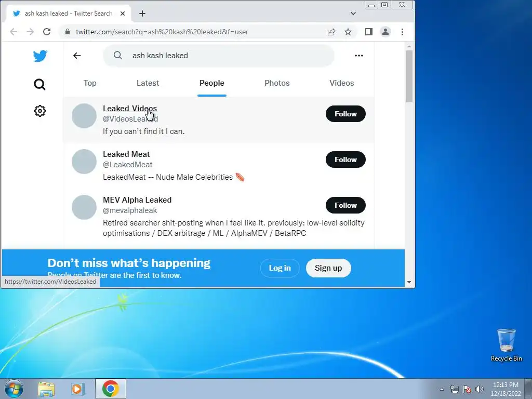
Task: Expand the tab search chevron
Action: (353, 14)
